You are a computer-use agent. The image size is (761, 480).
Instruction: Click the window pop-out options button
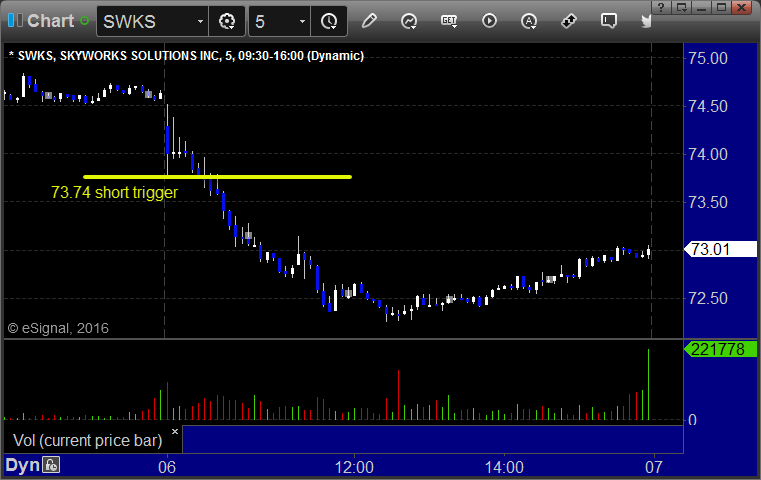681,7
